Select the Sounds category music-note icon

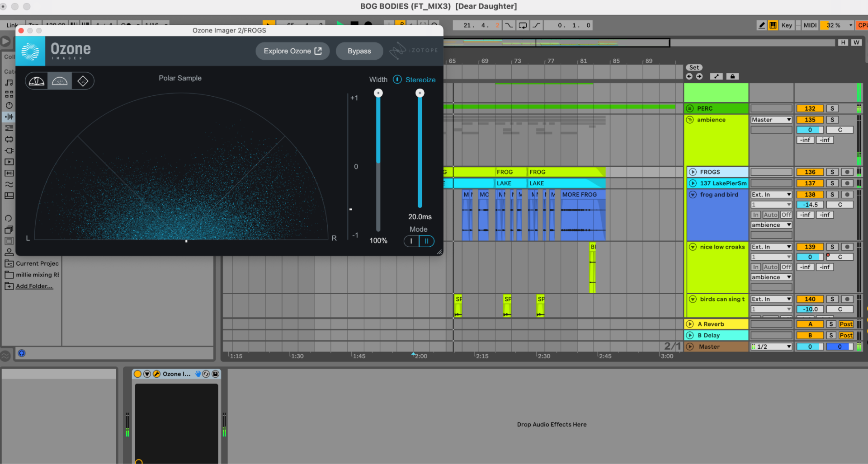(9, 84)
